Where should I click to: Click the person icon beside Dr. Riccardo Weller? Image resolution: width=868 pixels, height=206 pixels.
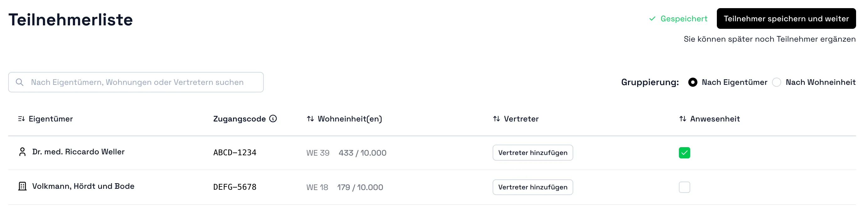22,152
